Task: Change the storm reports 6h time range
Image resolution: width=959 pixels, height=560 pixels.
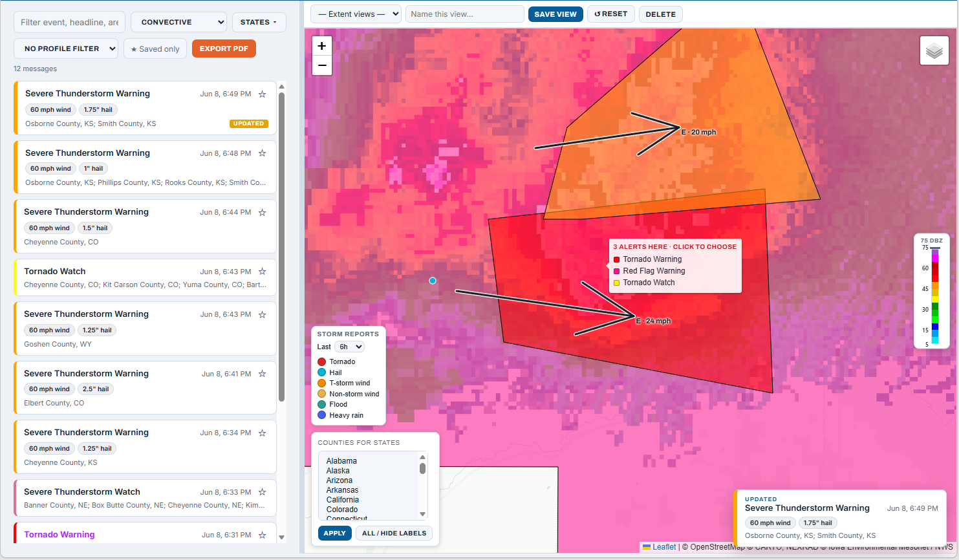Action: click(x=349, y=347)
